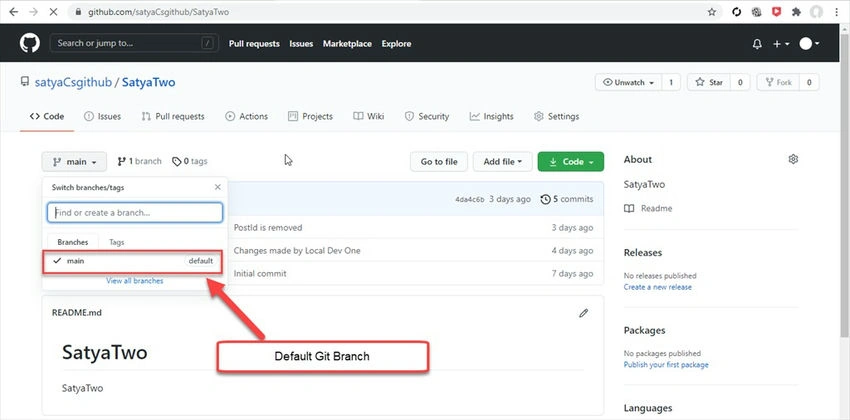Open the 5 commits history
The width and height of the screenshot is (850, 420).
point(567,199)
